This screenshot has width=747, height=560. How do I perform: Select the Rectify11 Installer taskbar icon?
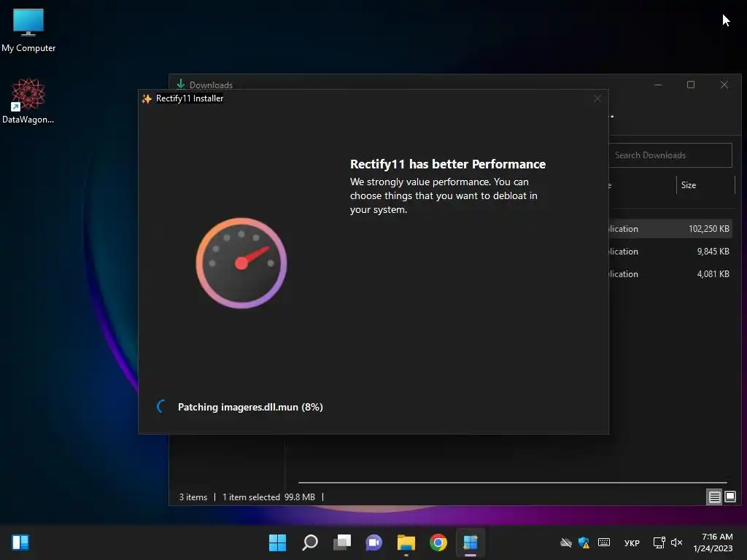471,542
